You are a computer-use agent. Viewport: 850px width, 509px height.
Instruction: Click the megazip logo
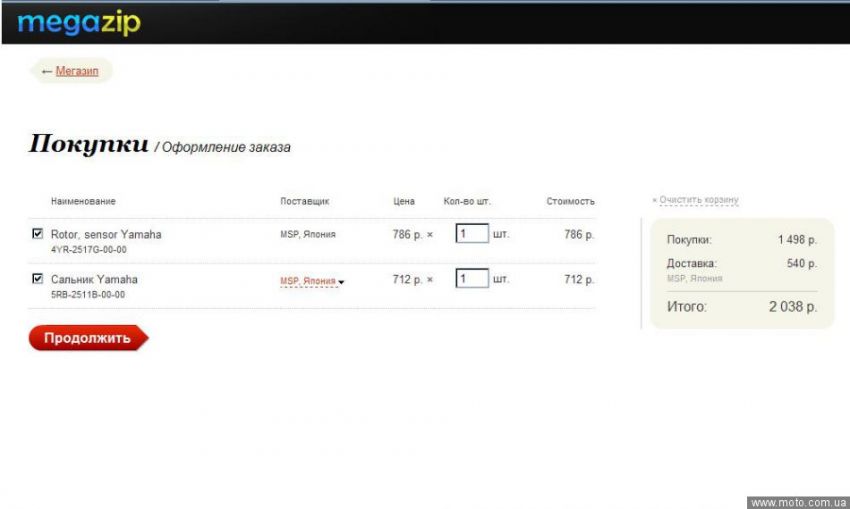point(79,22)
